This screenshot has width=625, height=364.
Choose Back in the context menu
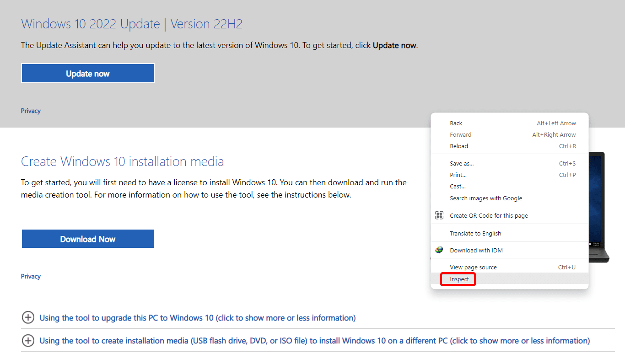coord(510,123)
